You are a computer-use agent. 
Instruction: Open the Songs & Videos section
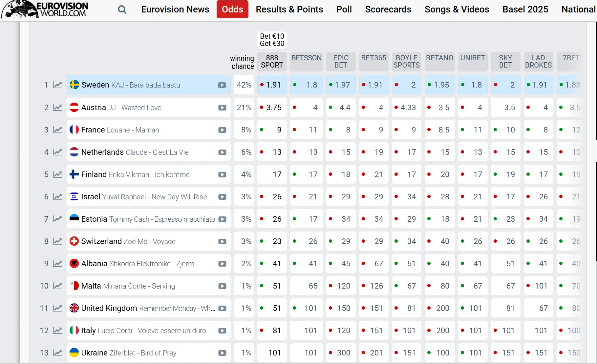[457, 10]
